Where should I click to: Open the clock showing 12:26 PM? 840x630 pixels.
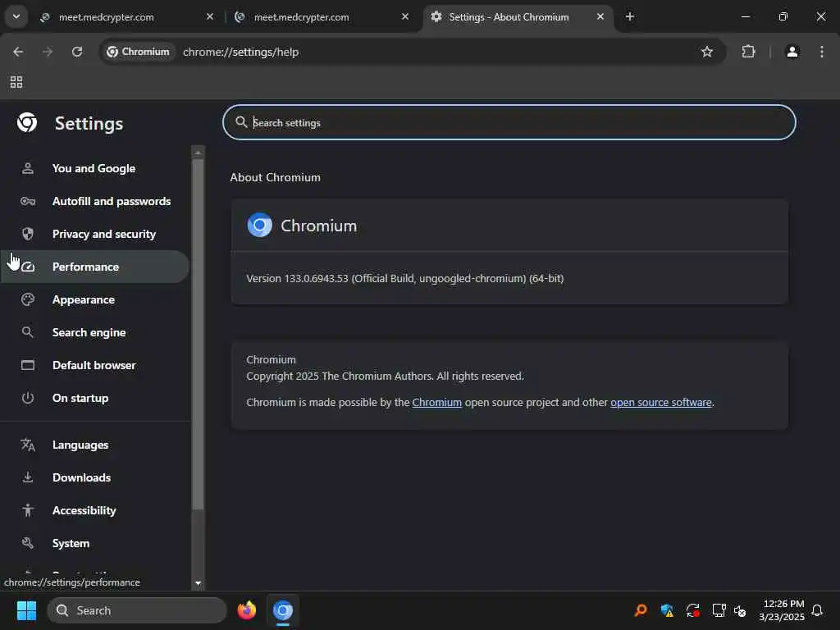tap(782, 610)
